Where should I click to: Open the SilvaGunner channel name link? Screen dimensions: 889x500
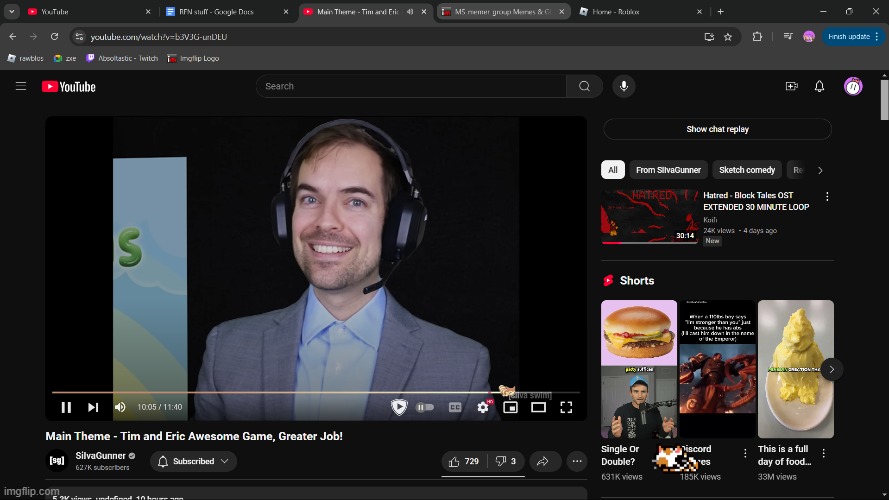pyautogui.click(x=100, y=456)
